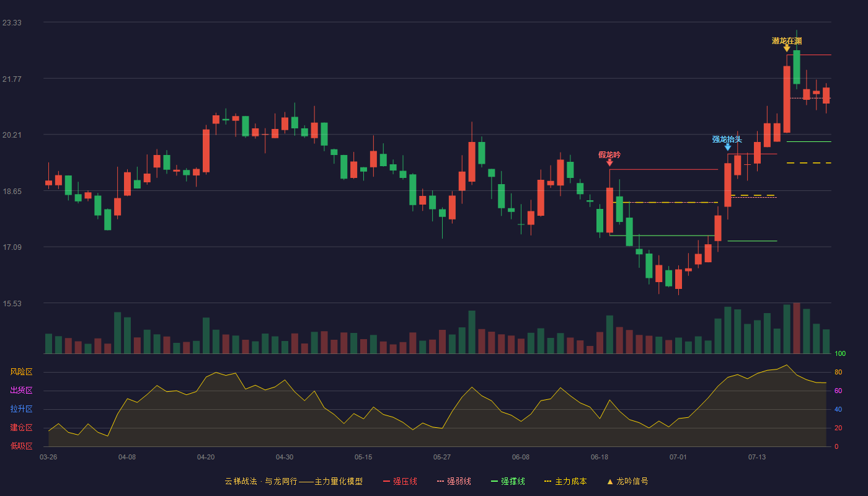Click the 建仓区 zone label
Screen dimensions: 868x496
[21, 428]
